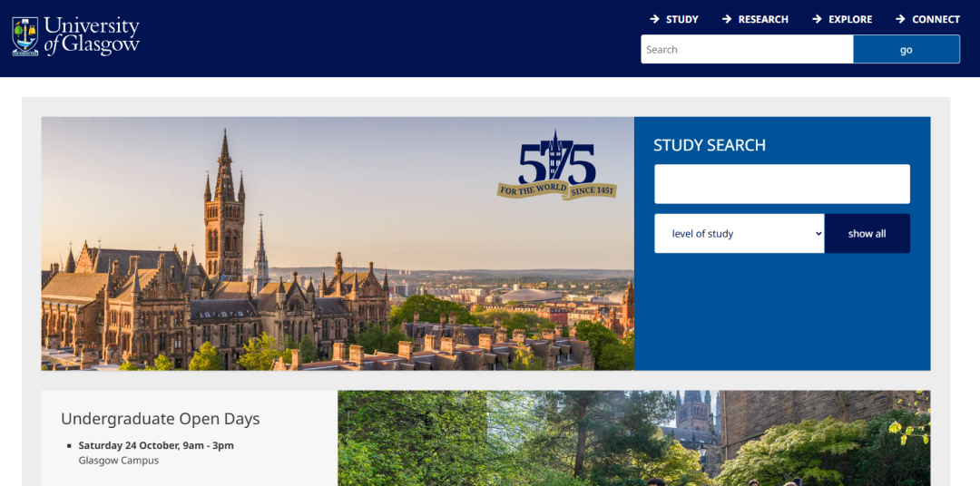980x486 pixels.
Task: Click the University of Glasgow wordmark text
Action: [x=92, y=36]
